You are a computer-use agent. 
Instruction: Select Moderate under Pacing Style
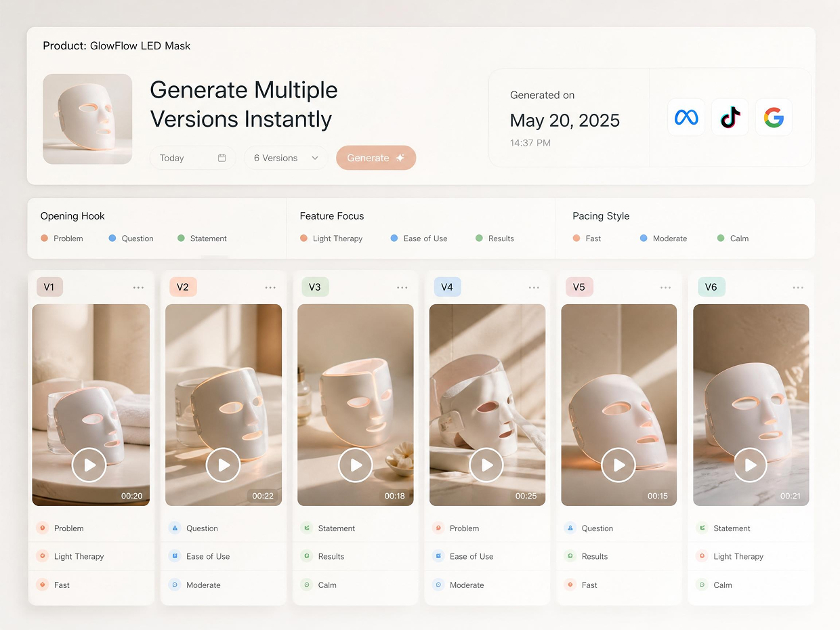[663, 238]
